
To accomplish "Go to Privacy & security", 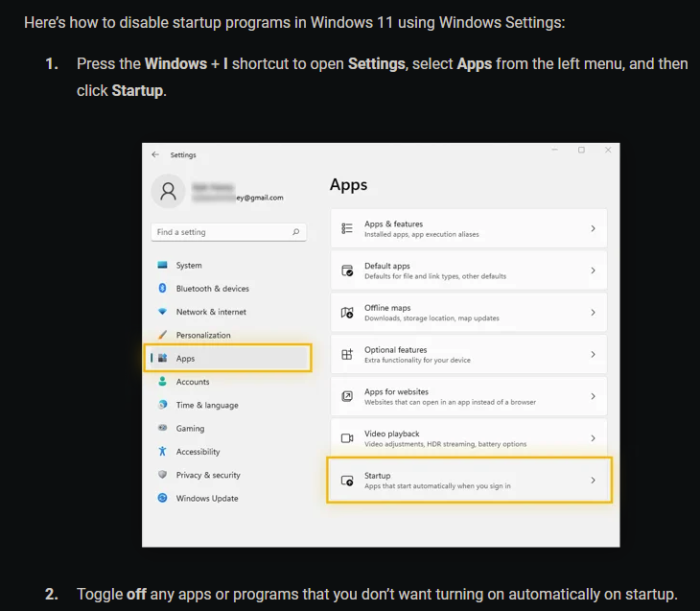I will [229, 474].
